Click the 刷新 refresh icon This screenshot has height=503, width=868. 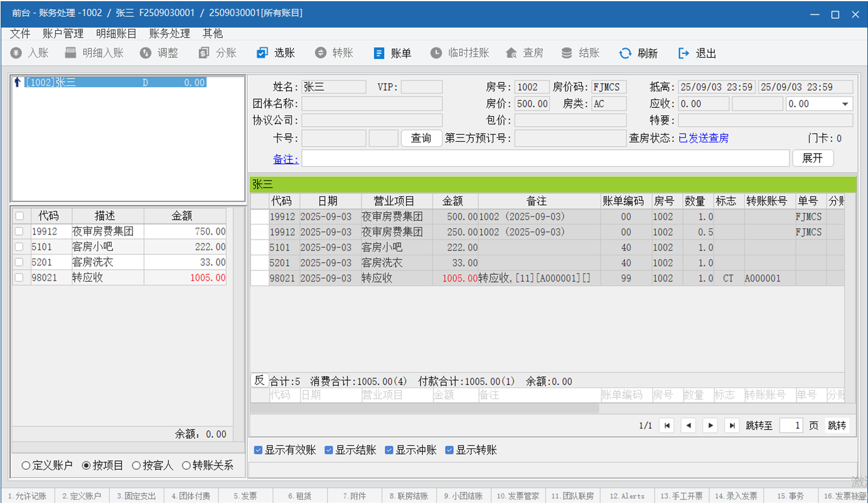click(625, 53)
